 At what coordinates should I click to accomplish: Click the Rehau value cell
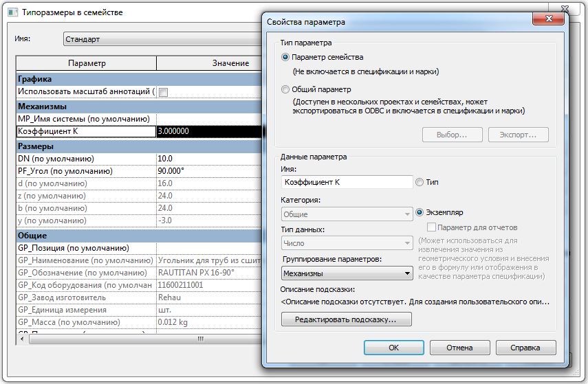point(209,298)
